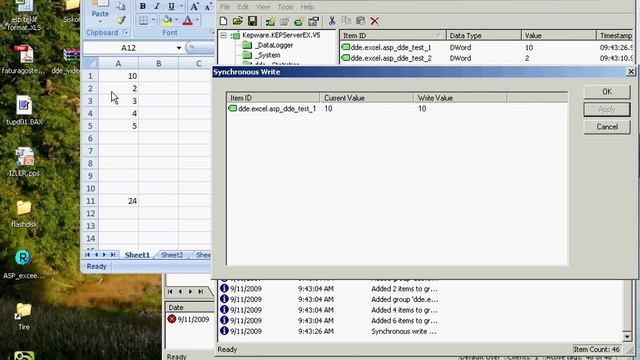Select Excel cell A11 containing 24
This screenshot has height=360, width=640.
(x=118, y=201)
